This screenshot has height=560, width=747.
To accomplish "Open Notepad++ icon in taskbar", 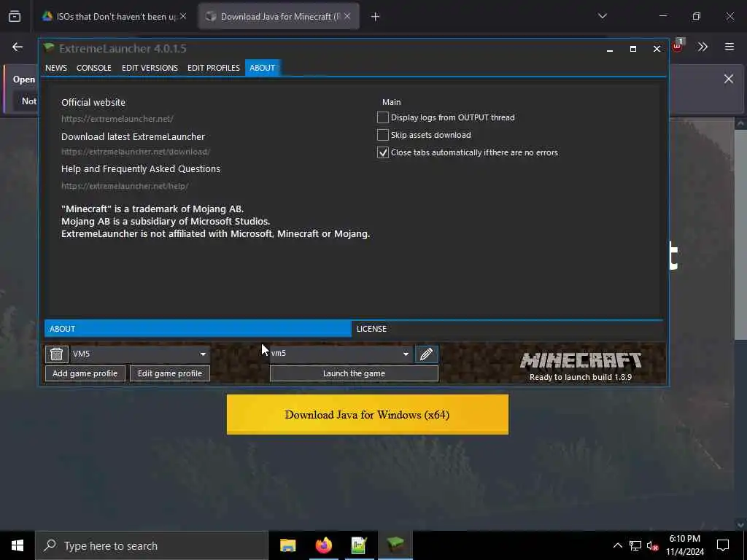I will pos(359,545).
